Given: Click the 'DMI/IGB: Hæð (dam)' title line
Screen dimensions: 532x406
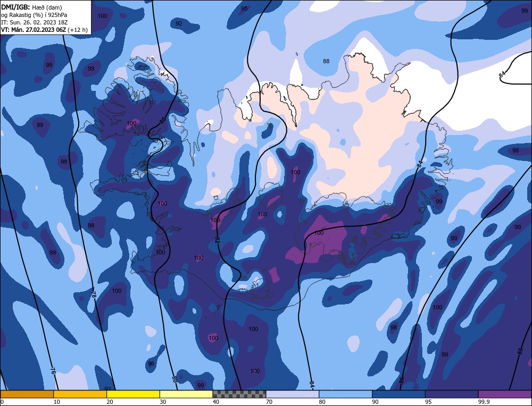Looking at the screenshot, I should tap(31, 7).
